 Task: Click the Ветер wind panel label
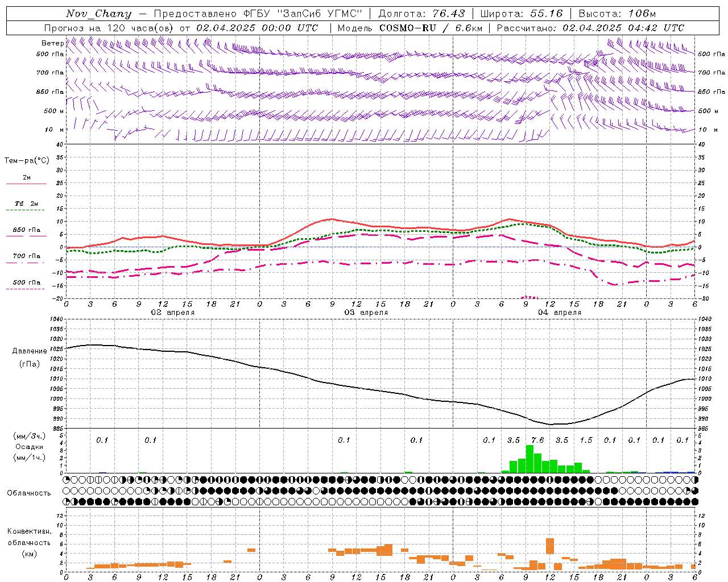click(52, 43)
